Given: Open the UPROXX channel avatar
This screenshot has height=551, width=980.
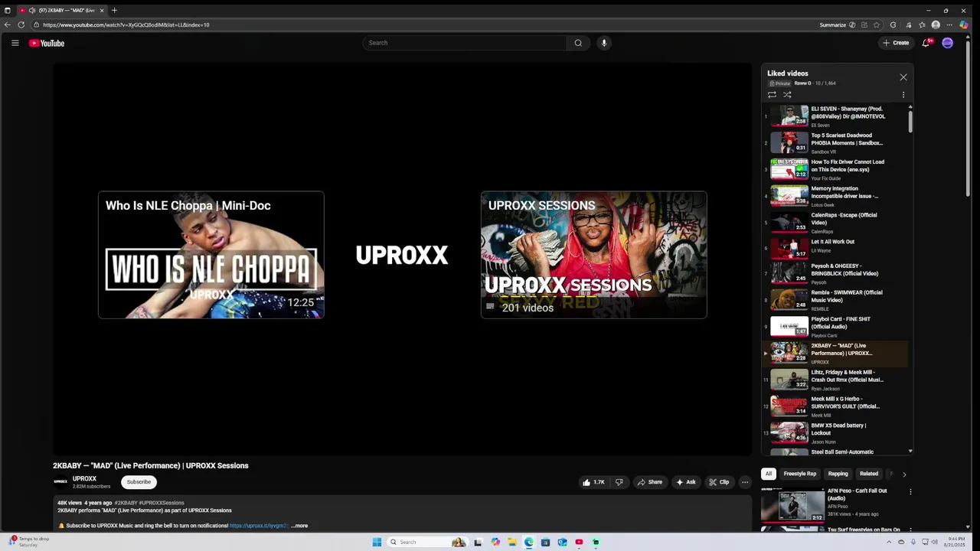Looking at the screenshot, I should [60, 482].
